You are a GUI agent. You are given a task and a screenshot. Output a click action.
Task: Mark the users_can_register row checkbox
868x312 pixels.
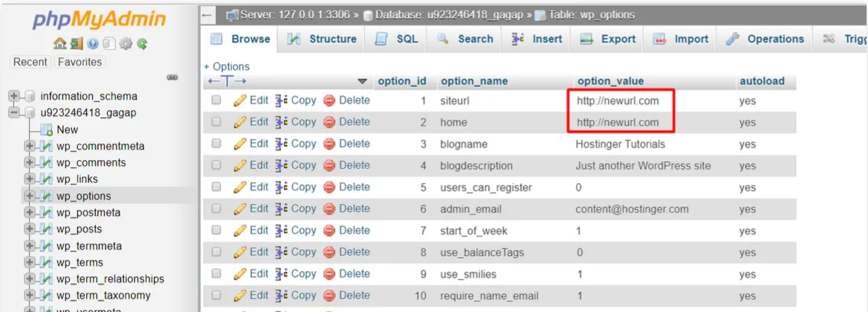point(216,187)
